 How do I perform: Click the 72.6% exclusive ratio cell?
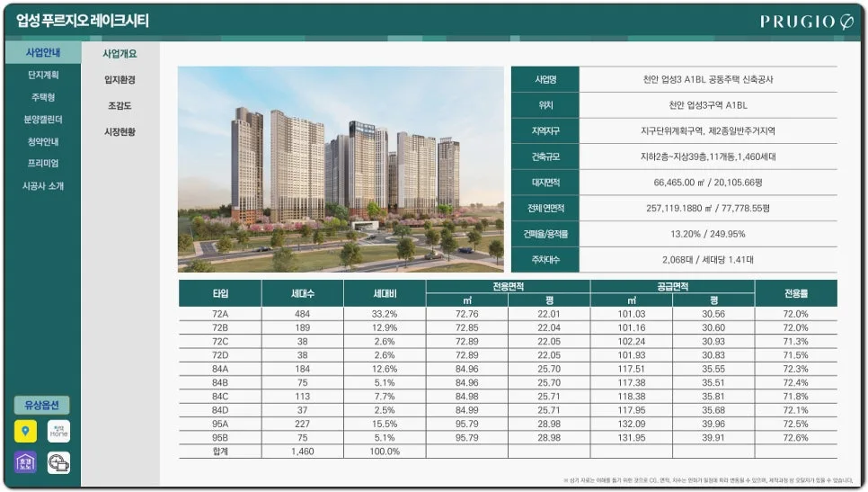click(796, 438)
